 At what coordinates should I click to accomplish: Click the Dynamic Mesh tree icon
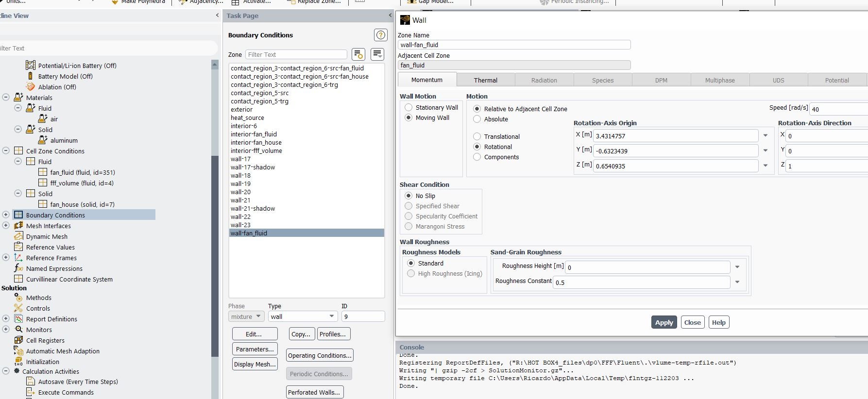click(18, 236)
